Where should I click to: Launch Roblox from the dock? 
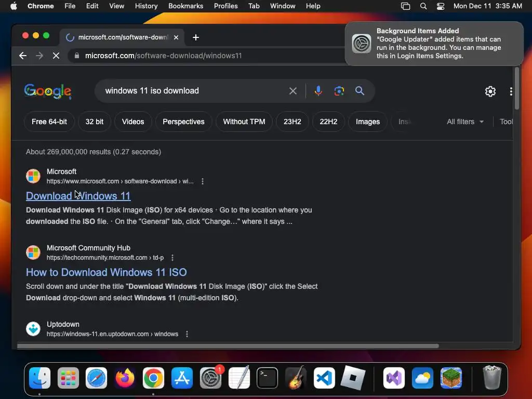point(353,378)
